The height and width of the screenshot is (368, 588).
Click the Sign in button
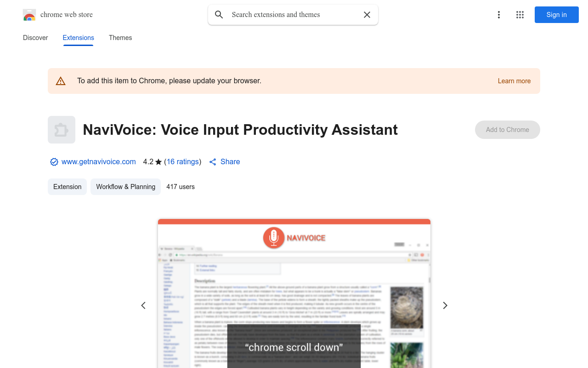coord(557,15)
